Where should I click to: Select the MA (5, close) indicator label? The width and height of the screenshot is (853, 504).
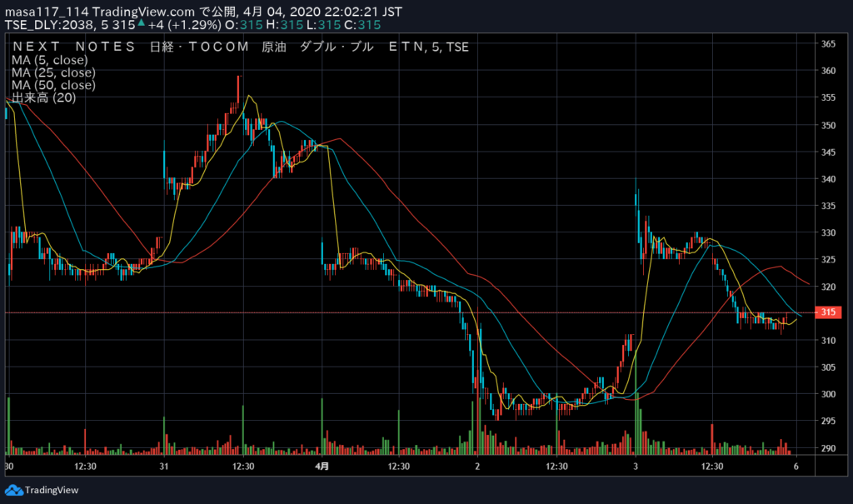click(49, 60)
